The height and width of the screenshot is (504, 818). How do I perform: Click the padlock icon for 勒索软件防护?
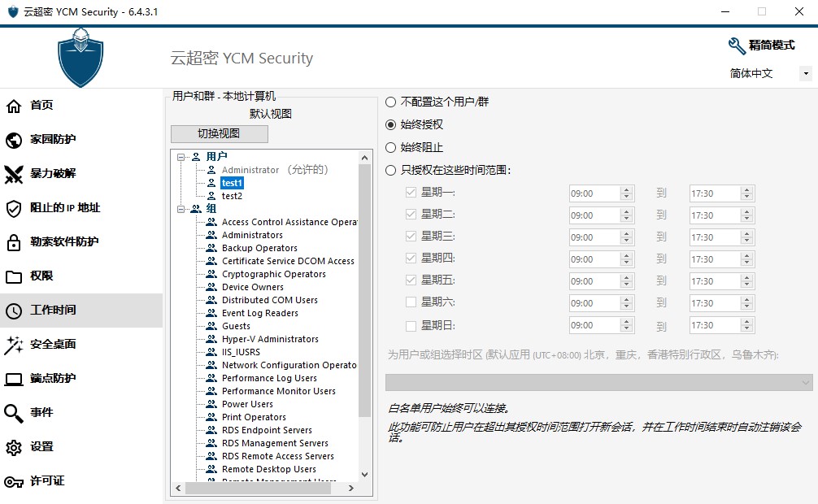point(14,242)
